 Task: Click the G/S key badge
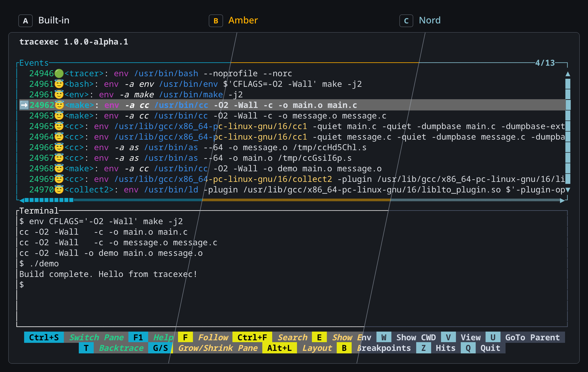(160, 348)
